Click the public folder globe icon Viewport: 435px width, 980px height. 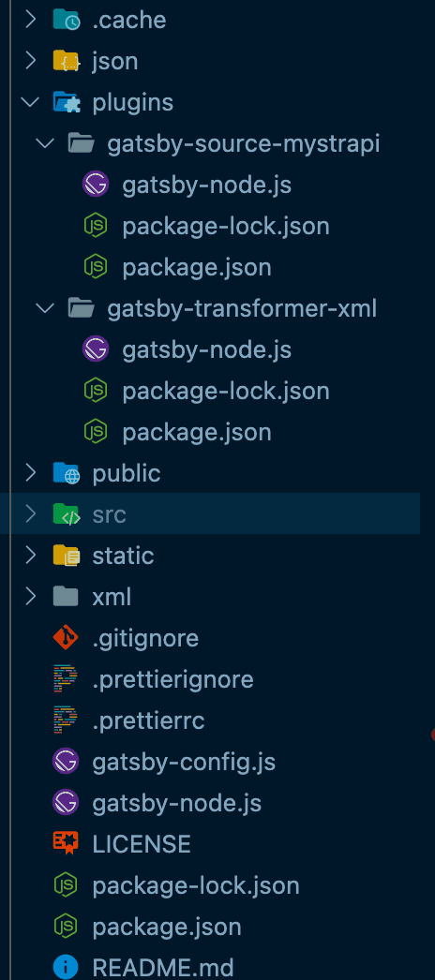[x=66, y=474]
